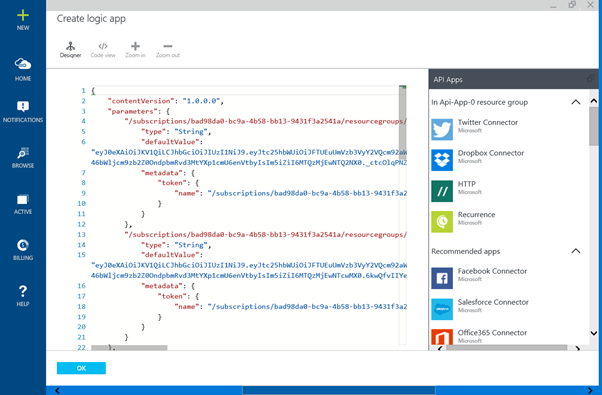This screenshot has height=395, width=602.
Task: Click the API Apps vertical scrollbar thumb
Action: click(x=594, y=126)
